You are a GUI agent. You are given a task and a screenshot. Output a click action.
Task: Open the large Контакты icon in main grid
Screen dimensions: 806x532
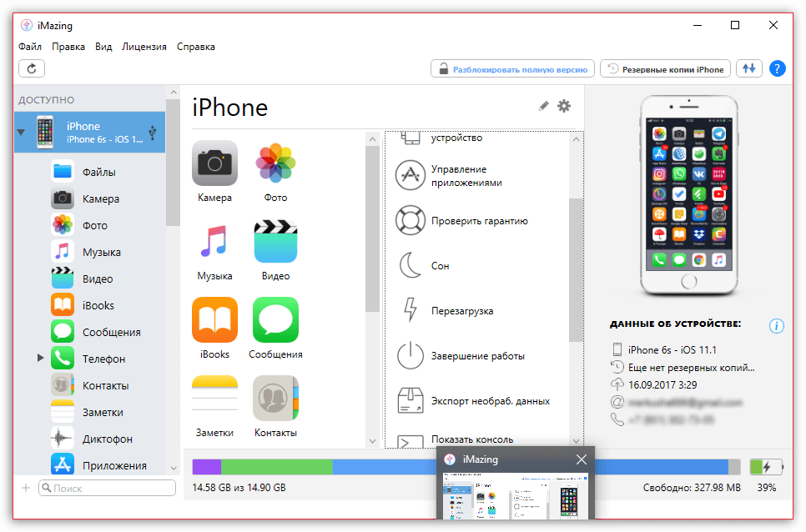point(275,399)
